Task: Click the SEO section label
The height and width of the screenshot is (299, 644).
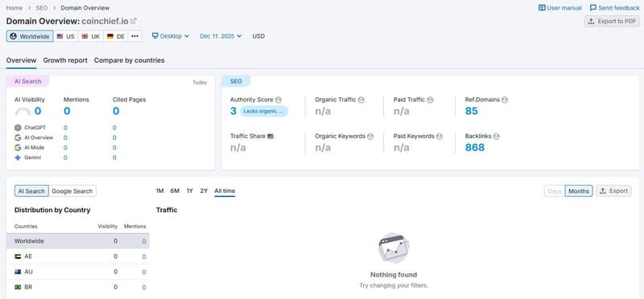Action: tap(236, 81)
